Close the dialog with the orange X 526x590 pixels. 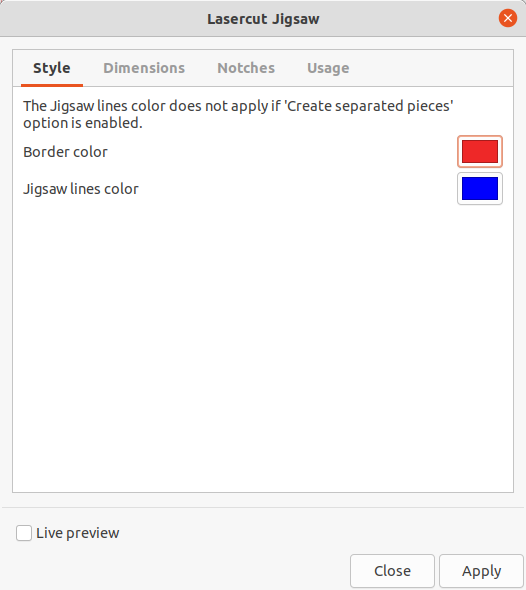pos(508,18)
